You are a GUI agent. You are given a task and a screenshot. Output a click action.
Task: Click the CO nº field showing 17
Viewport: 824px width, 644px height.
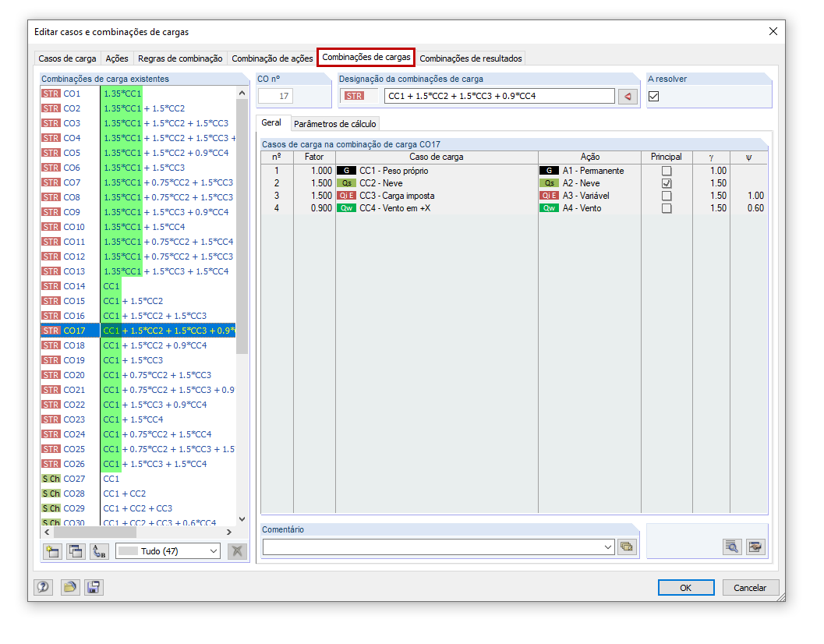pos(275,96)
